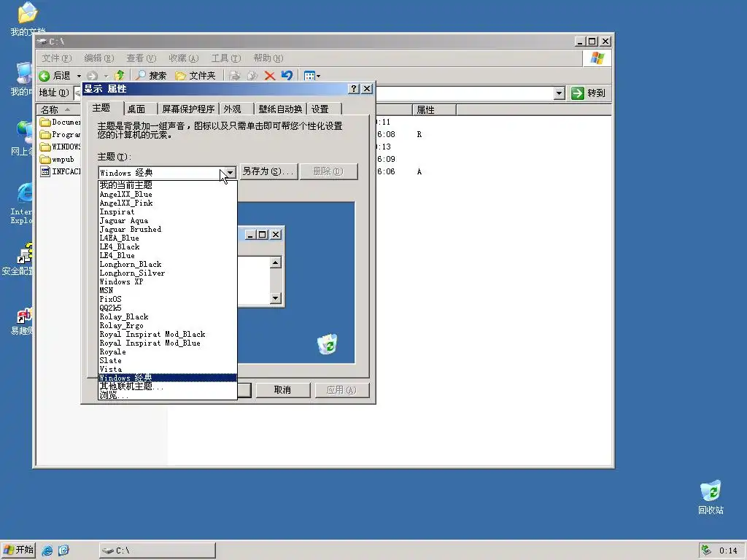Click the Show Desktop quick launch icon
This screenshot has height=560, width=747.
[63, 551]
